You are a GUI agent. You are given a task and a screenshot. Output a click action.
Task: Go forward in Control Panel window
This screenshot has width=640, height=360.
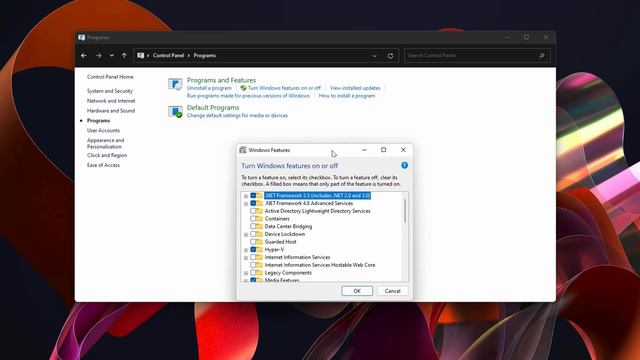coord(98,56)
